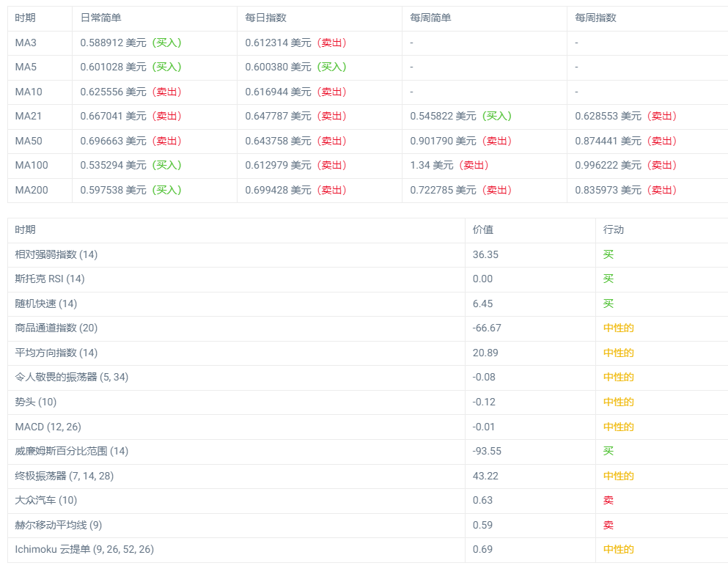This screenshot has height=574, width=728.
Task: Select the 赫尔移动平均线 (9) row
Action: click(368, 525)
